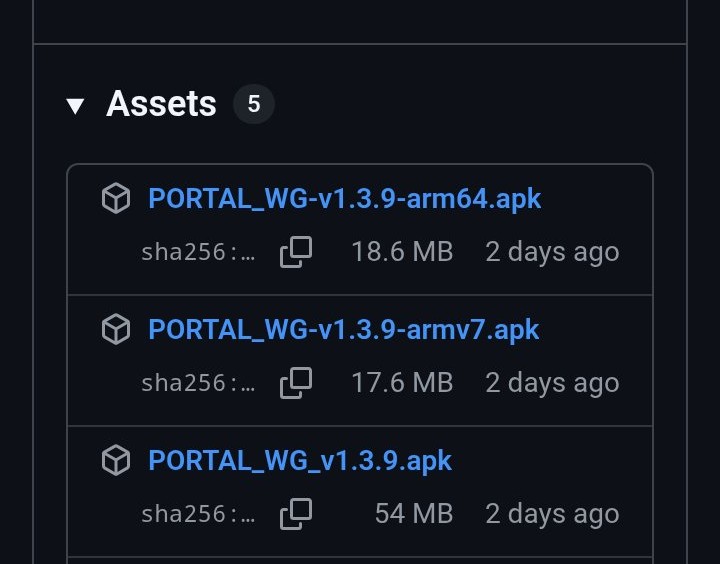
Task: Click the package icon beside PORTAL_WG_v1.3.9.apk
Action: (116, 461)
